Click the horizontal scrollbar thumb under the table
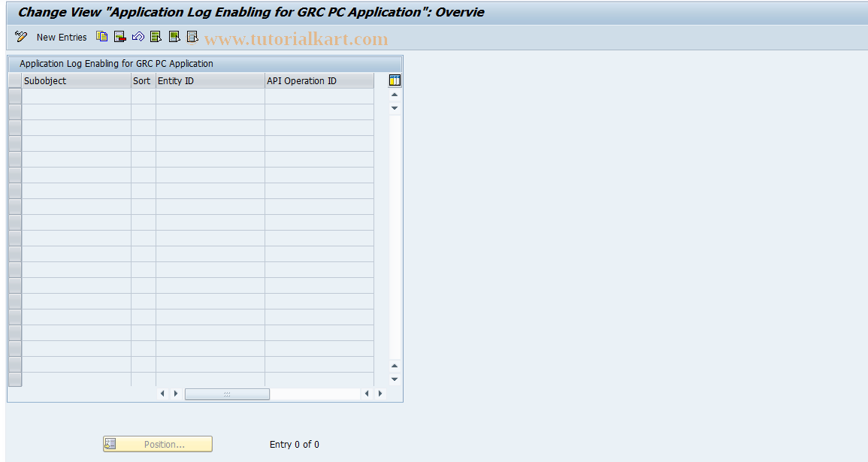 227,394
